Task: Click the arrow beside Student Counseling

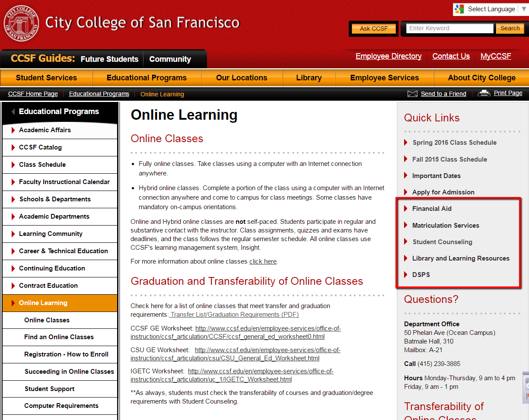Action: 406,242
